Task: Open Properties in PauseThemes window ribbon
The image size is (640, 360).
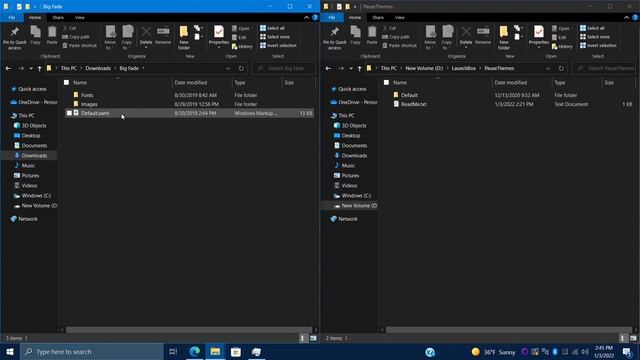Action: coord(539,36)
